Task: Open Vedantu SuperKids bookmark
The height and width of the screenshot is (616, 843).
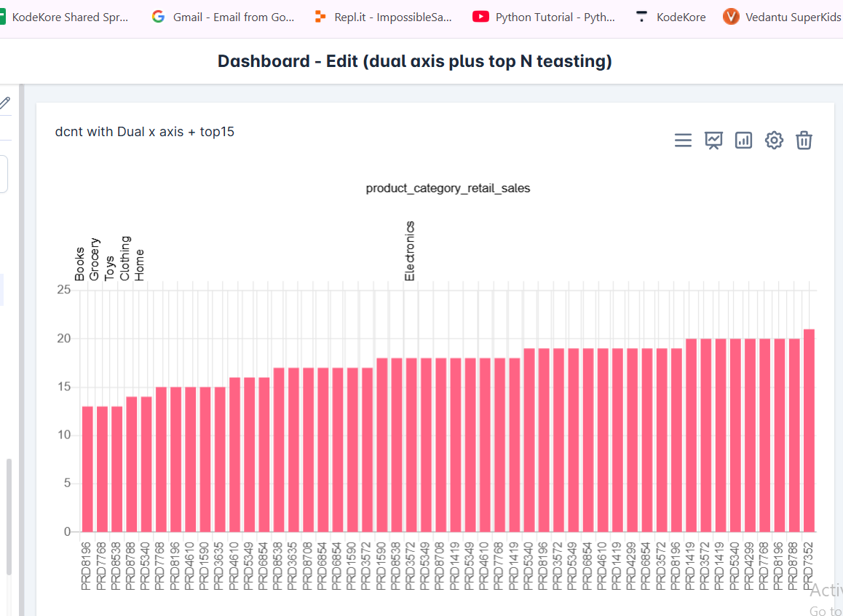Action: [782, 17]
